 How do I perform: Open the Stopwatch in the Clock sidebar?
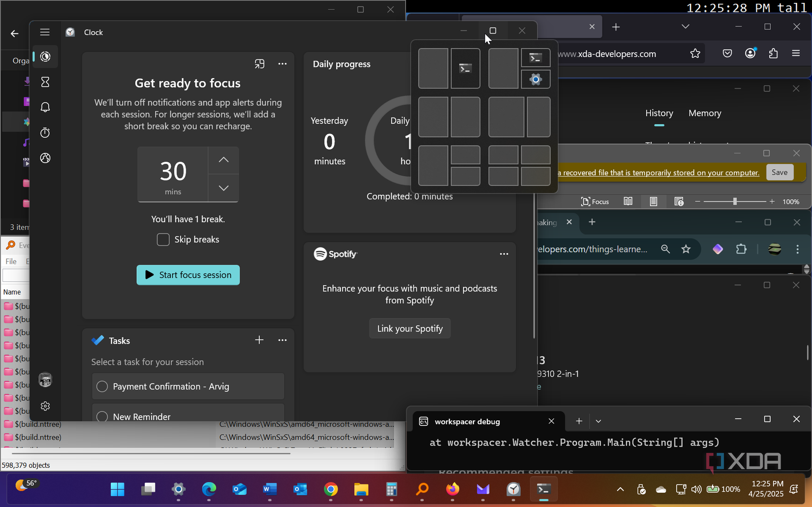coord(45,132)
